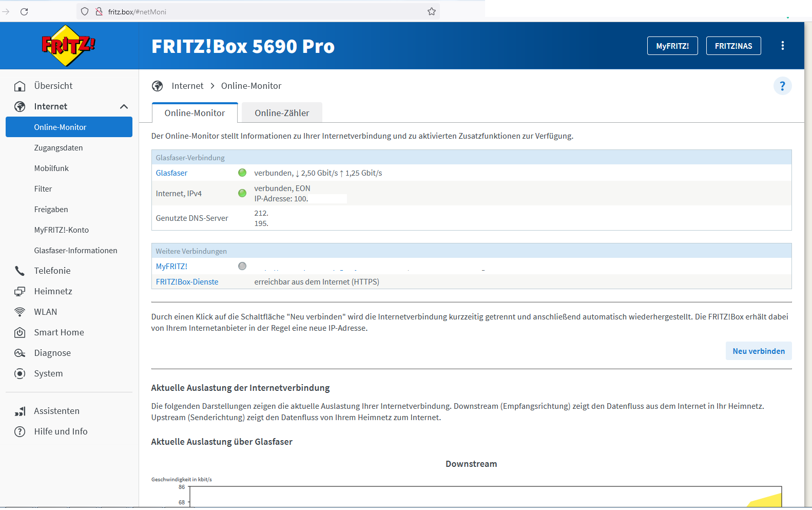Select the Online-Monitor tab
812x510 pixels.
(x=195, y=113)
